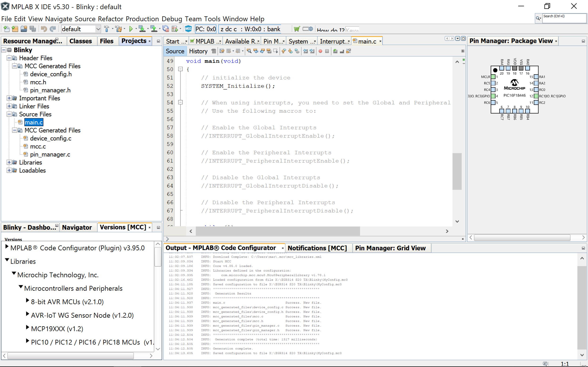588x367 pixels.
Task: Collapse the Header Files folder
Action: pyautogui.click(x=9, y=58)
